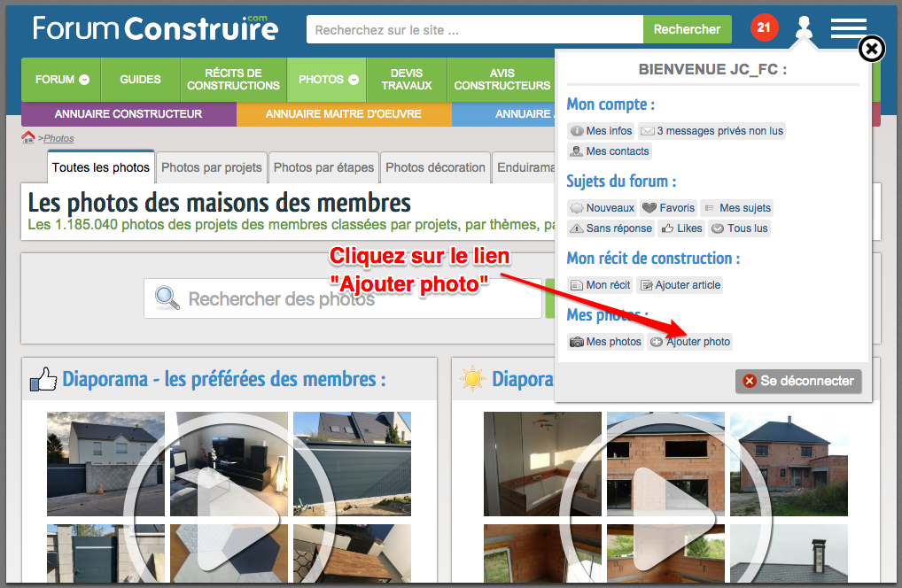
Task: Expand the PHOTOS dropdown menu
Action: 327,80
